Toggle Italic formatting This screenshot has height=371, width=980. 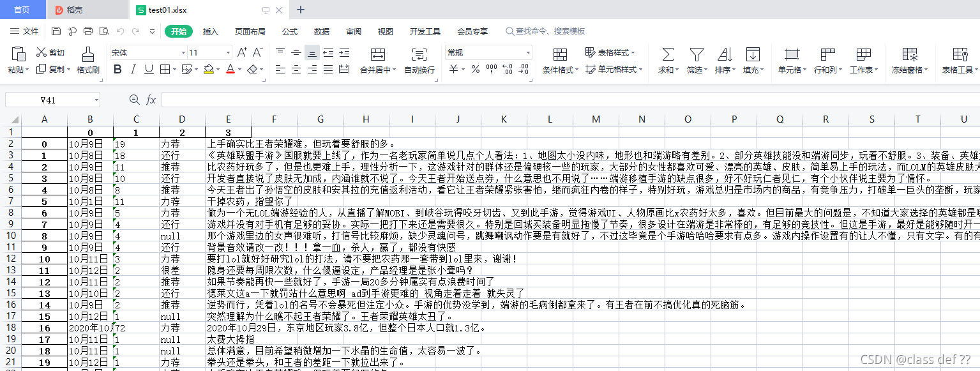click(133, 69)
